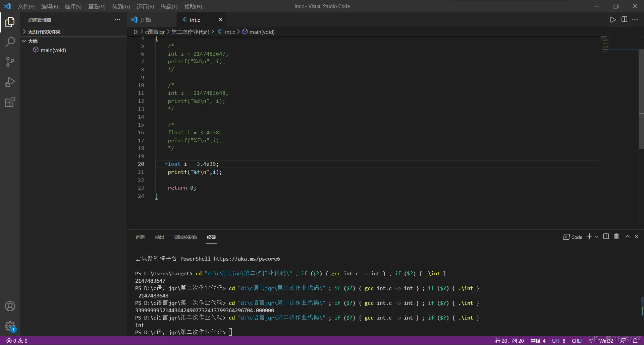644x345 pixels.
Task: Switch to the 开始 tab
Action: pos(145,20)
